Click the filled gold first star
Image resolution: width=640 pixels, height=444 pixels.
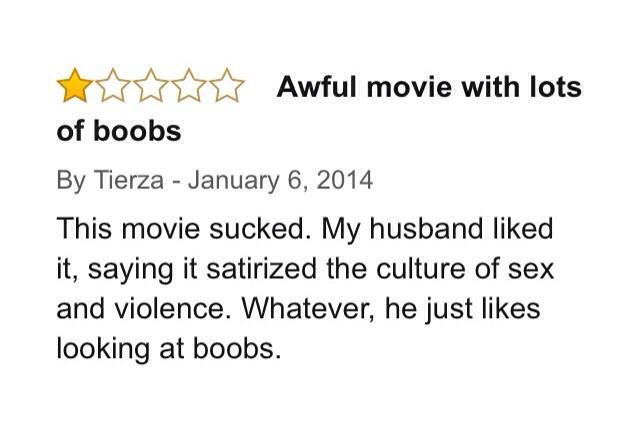coord(74,85)
